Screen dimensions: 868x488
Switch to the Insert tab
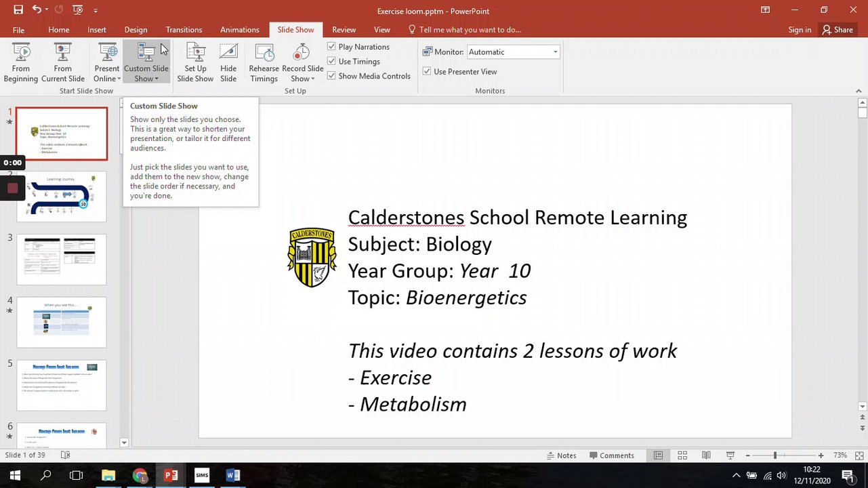pyautogui.click(x=97, y=30)
